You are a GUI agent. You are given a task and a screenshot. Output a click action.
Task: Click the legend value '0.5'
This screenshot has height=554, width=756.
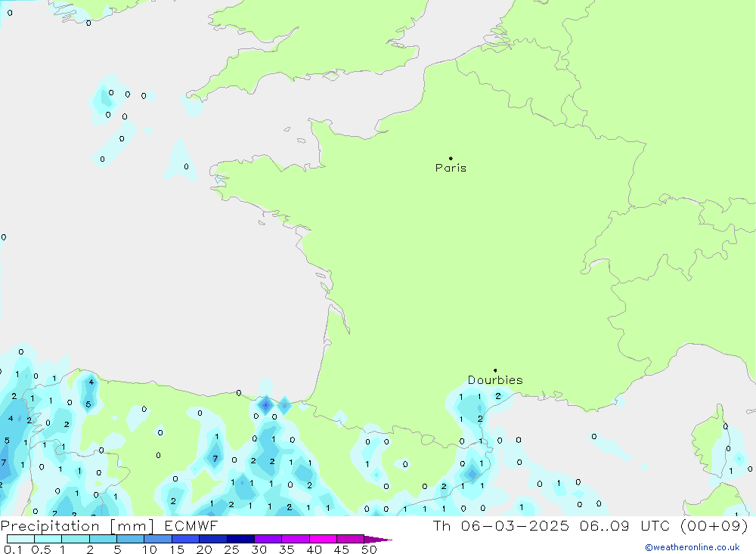point(41,549)
